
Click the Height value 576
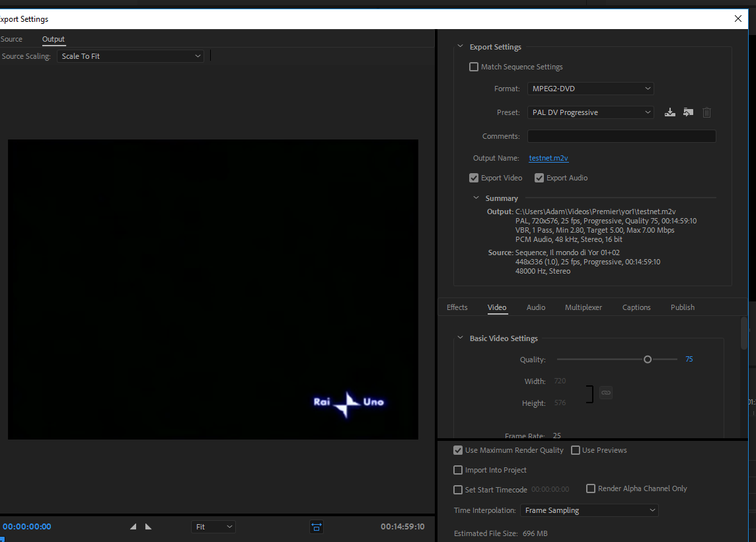tap(560, 403)
